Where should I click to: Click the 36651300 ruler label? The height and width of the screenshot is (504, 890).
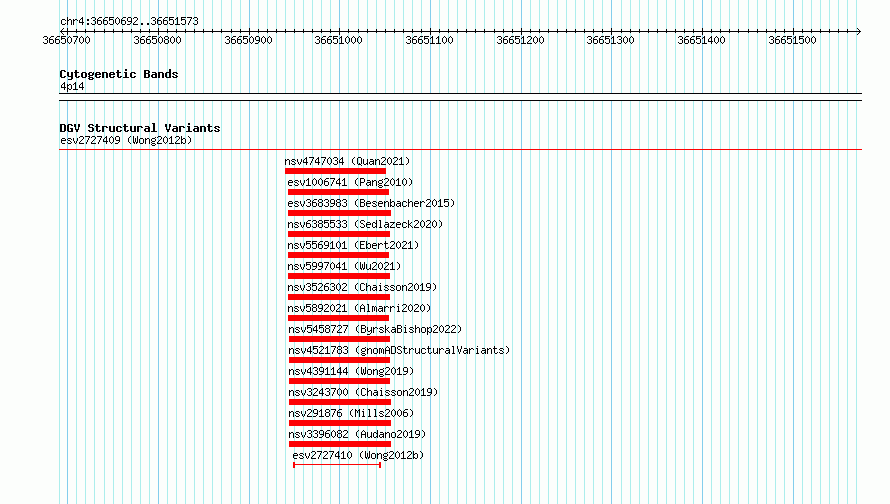coord(610,40)
